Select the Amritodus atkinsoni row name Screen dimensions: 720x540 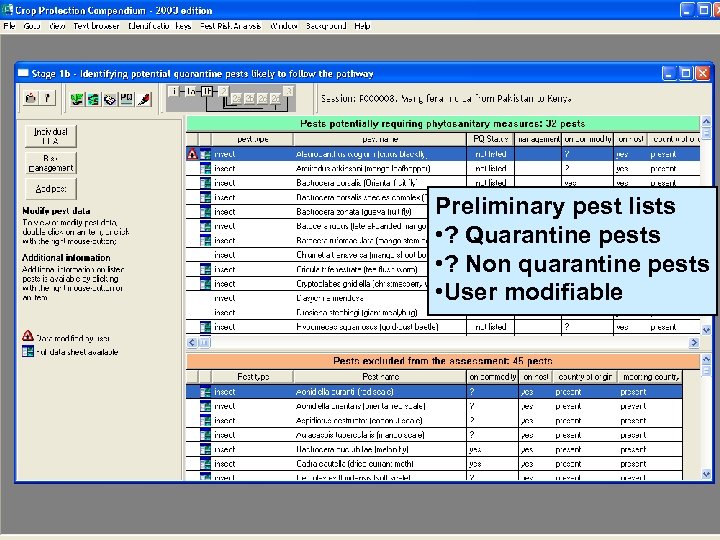click(363, 169)
